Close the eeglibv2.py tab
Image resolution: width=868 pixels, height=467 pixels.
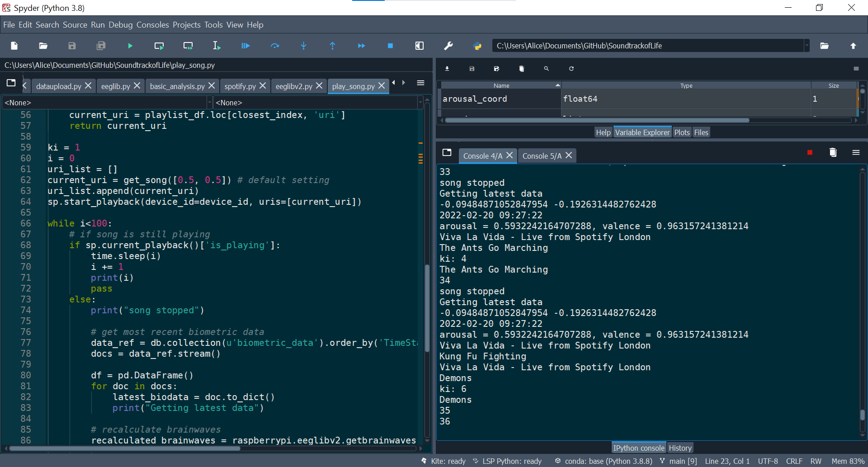tap(319, 85)
